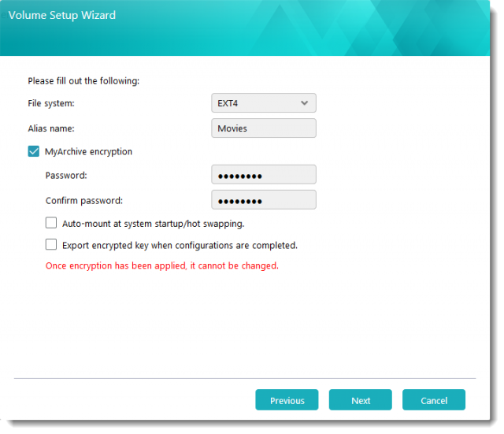Screen dimensions: 504x434
Task: Go back with the Previous button
Action: (287, 400)
